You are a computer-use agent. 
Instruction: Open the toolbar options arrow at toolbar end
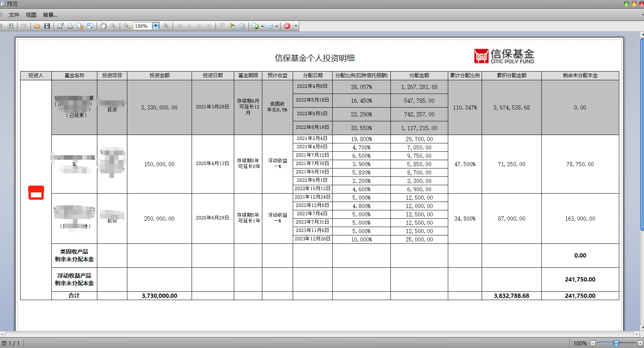point(296,26)
